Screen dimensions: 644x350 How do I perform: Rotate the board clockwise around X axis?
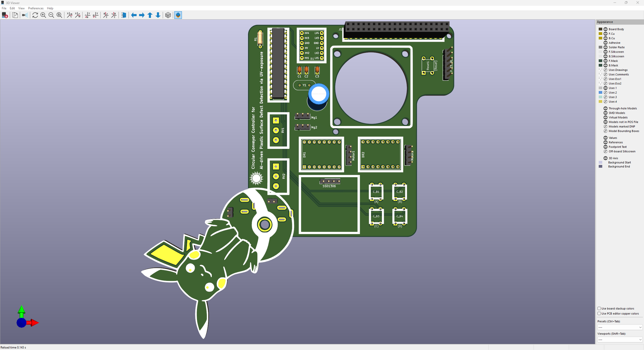point(69,15)
